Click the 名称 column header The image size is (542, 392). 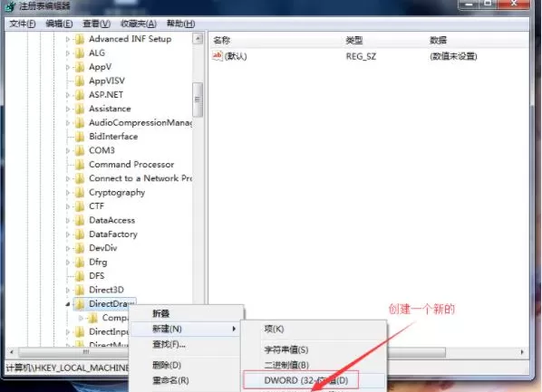click(222, 41)
